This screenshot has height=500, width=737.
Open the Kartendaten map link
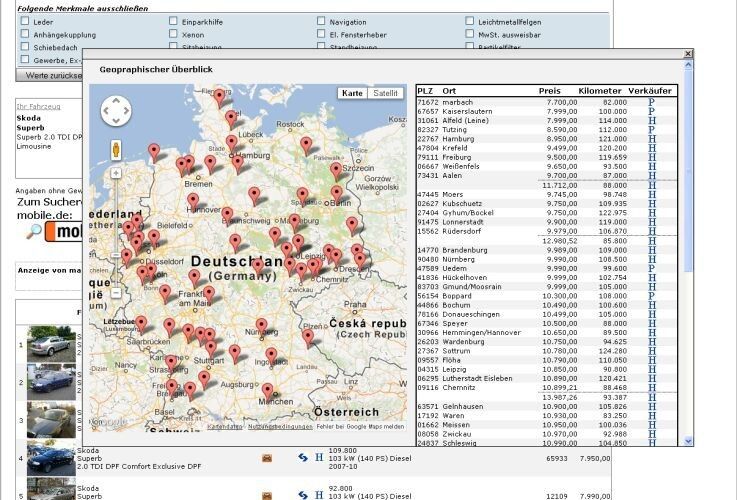pyautogui.click(x=225, y=427)
